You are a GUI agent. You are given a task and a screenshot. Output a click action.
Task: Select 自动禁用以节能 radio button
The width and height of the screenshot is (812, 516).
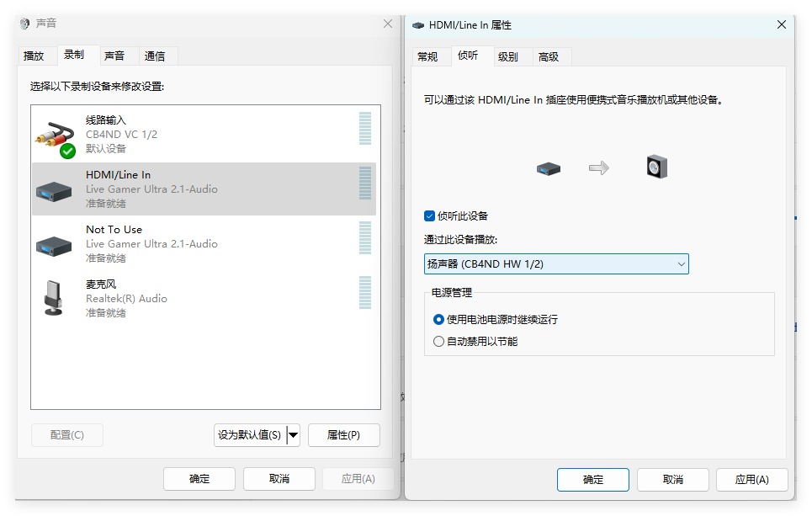(x=438, y=342)
